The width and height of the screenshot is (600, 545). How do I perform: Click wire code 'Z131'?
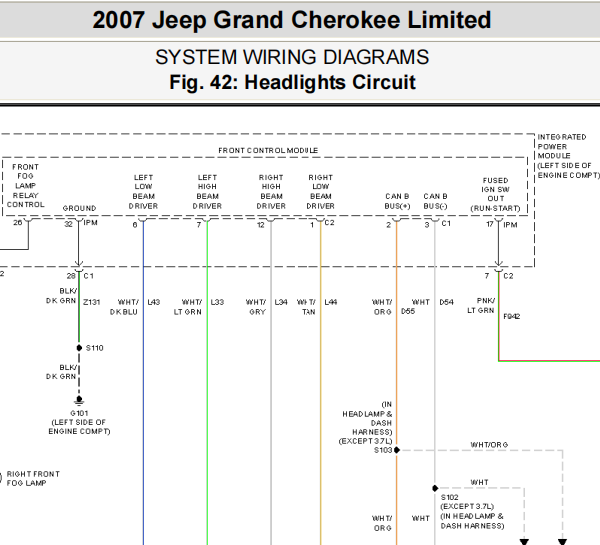pos(91,302)
